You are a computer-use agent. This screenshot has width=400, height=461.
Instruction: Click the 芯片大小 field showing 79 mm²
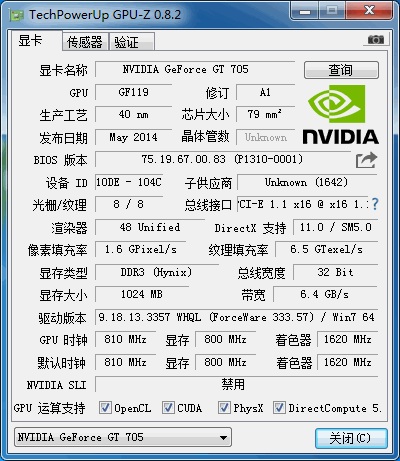pos(266,115)
